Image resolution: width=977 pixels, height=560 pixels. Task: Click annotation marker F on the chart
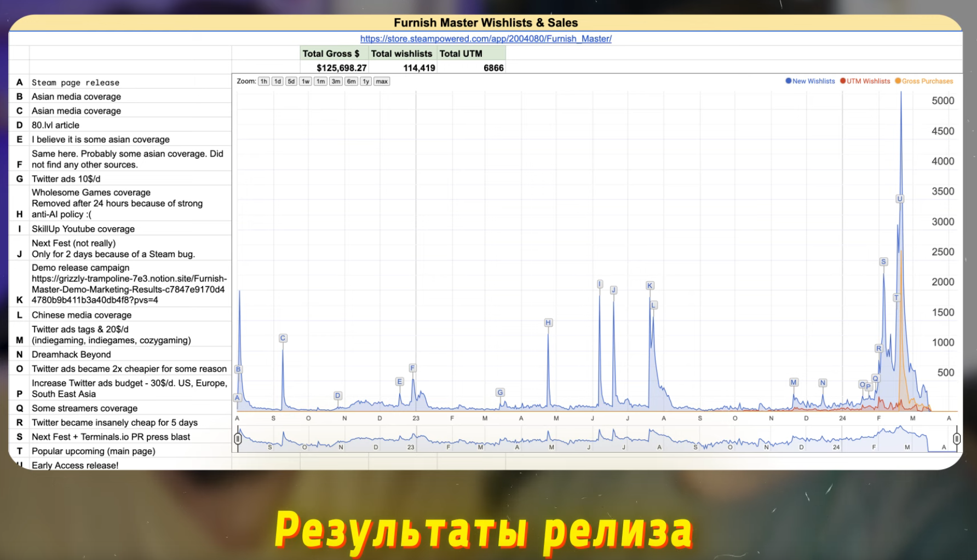(x=413, y=368)
